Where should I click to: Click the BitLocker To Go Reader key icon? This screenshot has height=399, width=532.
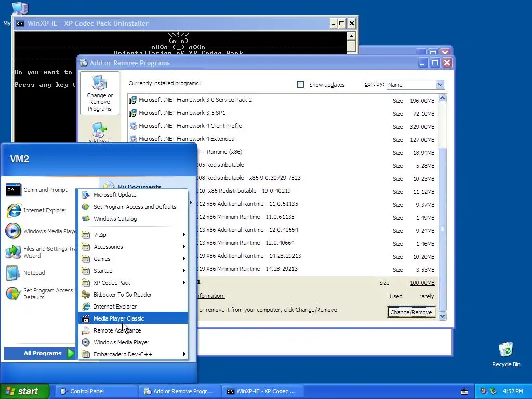tap(86, 295)
